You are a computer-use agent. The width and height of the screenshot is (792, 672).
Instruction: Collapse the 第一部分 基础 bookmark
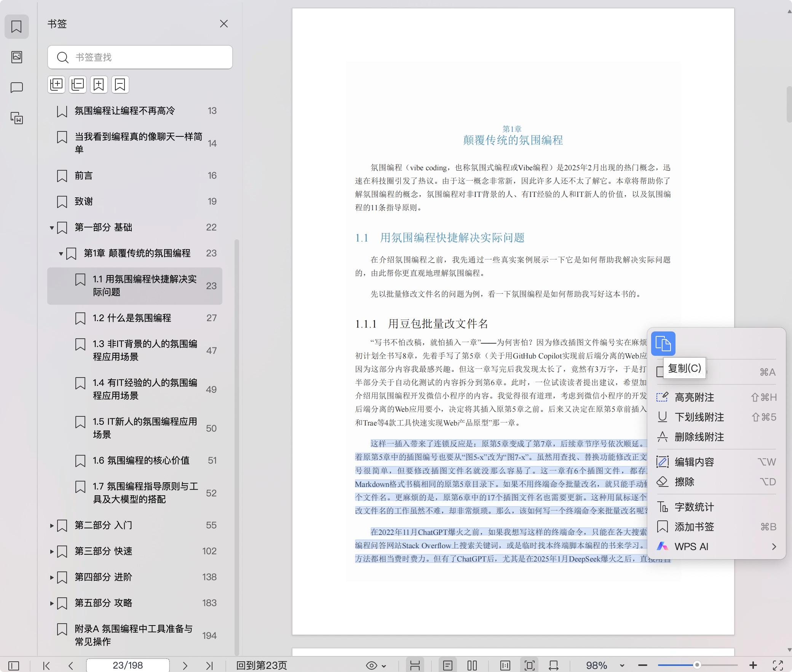(52, 228)
